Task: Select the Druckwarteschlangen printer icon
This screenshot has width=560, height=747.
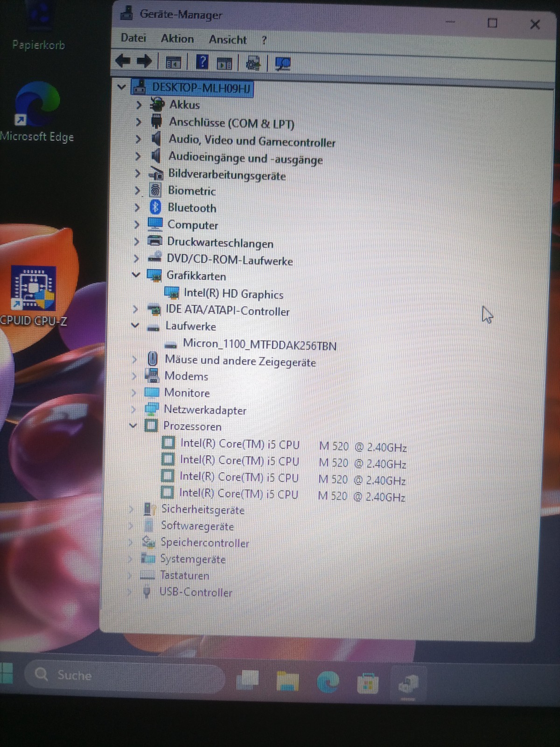Action: coord(154,241)
